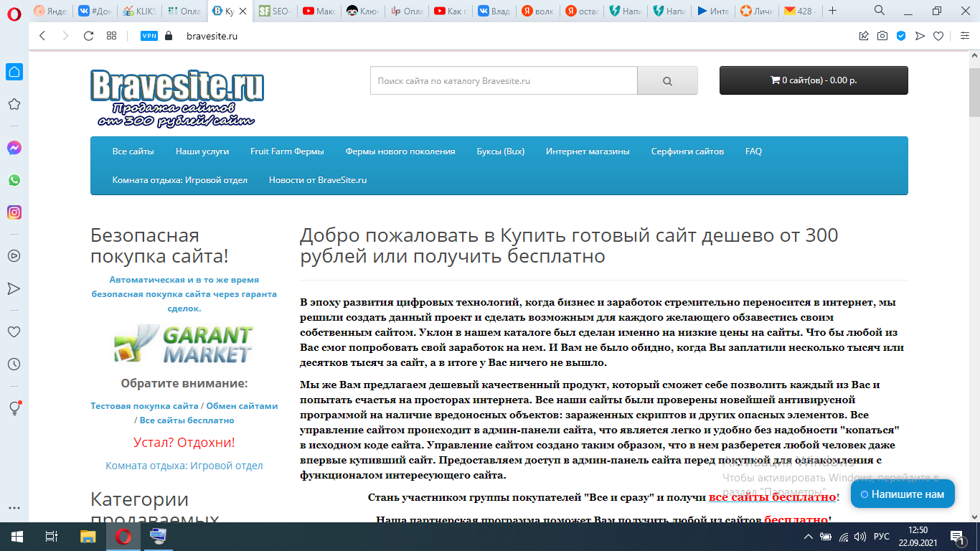Toggle the ad blocker shield icon
Viewport: 980px width, 551px height.
901,36
